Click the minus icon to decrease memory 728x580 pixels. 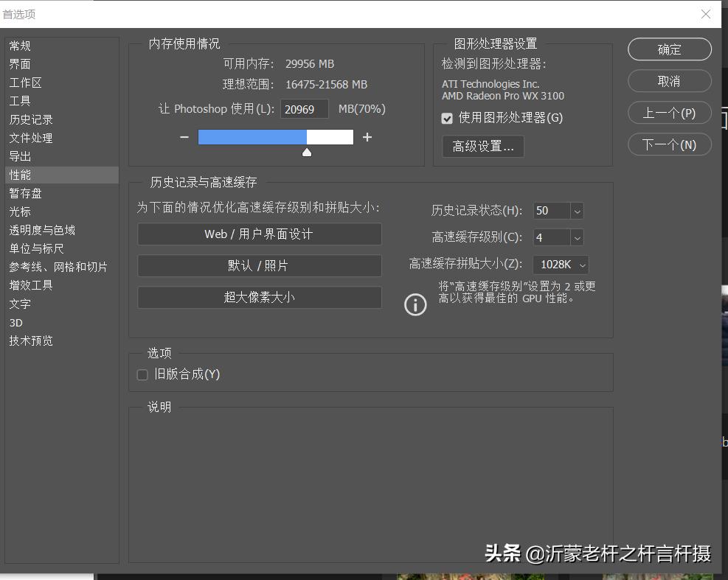tap(184, 137)
